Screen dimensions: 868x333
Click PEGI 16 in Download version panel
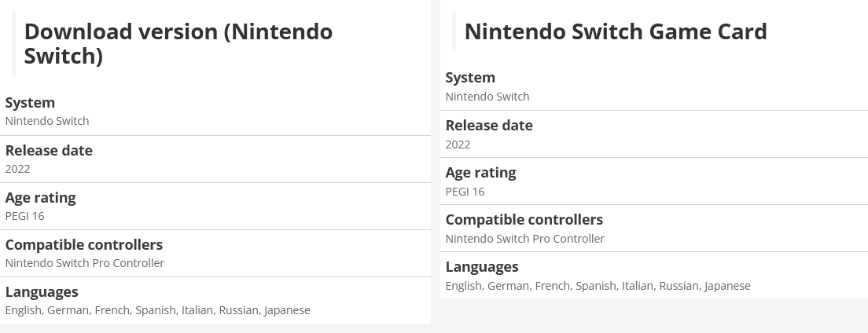click(x=25, y=216)
